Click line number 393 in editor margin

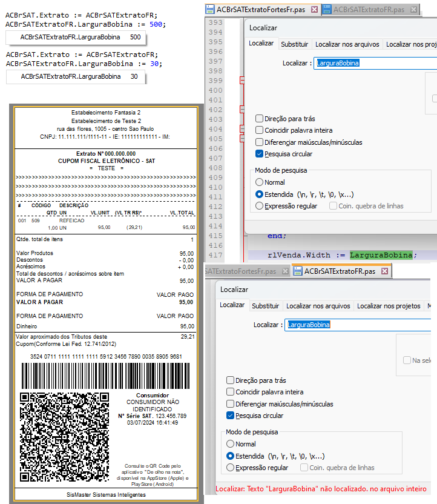tap(215, 22)
